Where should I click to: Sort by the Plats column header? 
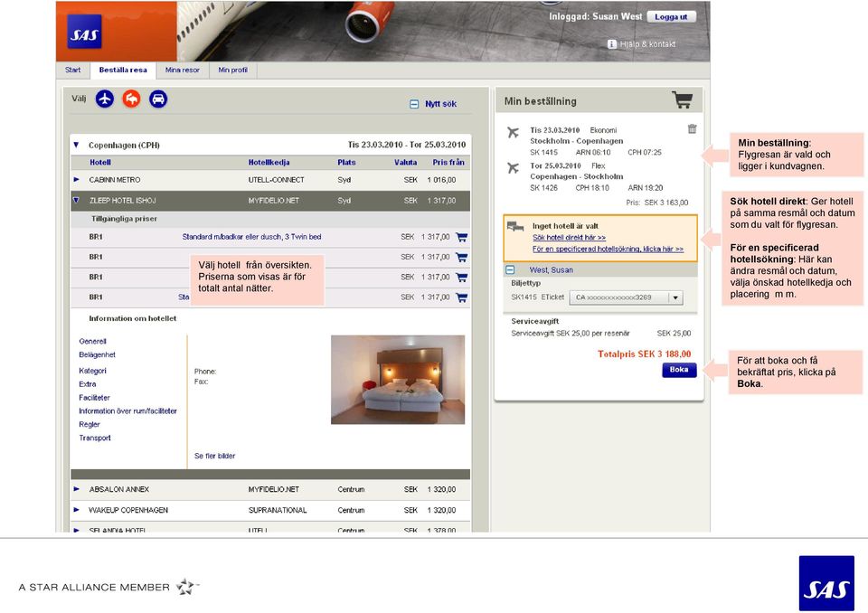pos(346,162)
